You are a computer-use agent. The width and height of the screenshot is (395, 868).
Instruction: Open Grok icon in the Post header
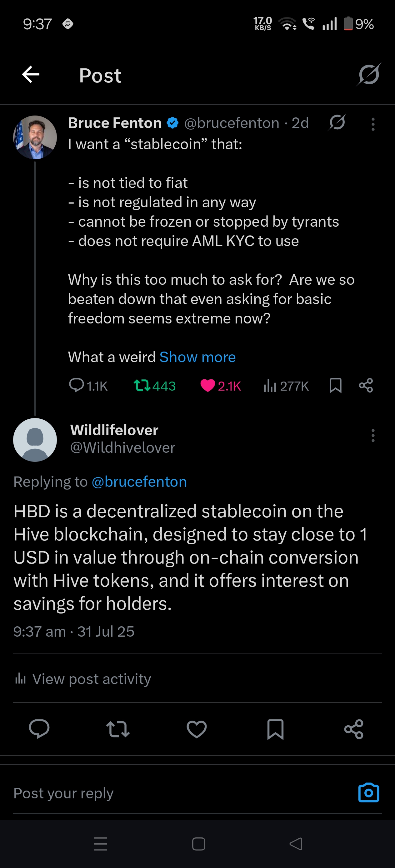coord(369,75)
